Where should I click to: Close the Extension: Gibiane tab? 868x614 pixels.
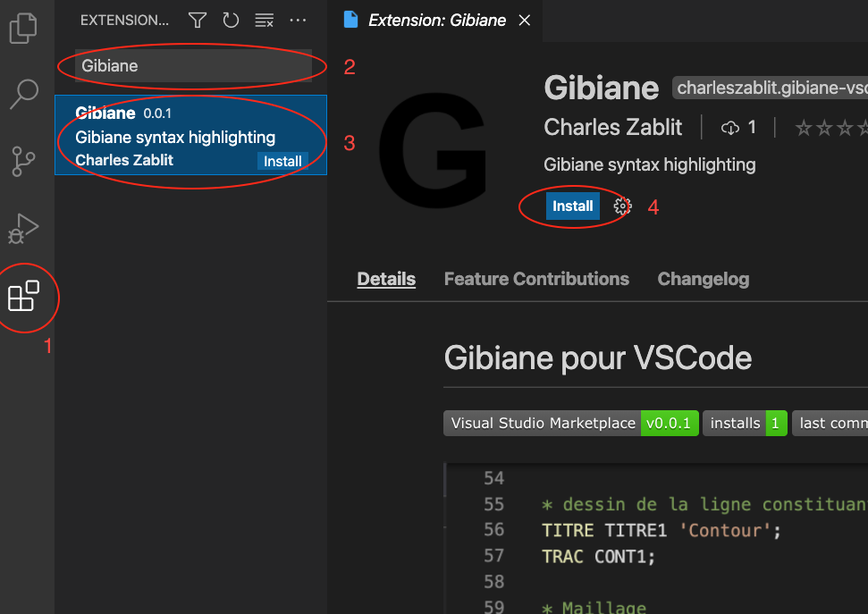[x=524, y=21]
